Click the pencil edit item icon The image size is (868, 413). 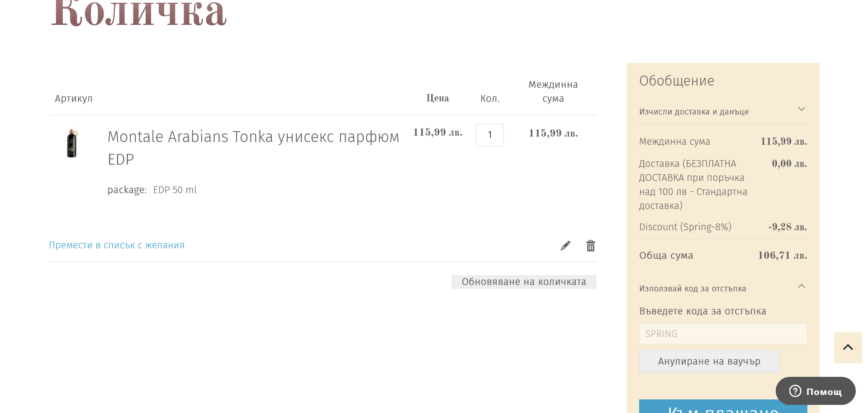coord(565,246)
